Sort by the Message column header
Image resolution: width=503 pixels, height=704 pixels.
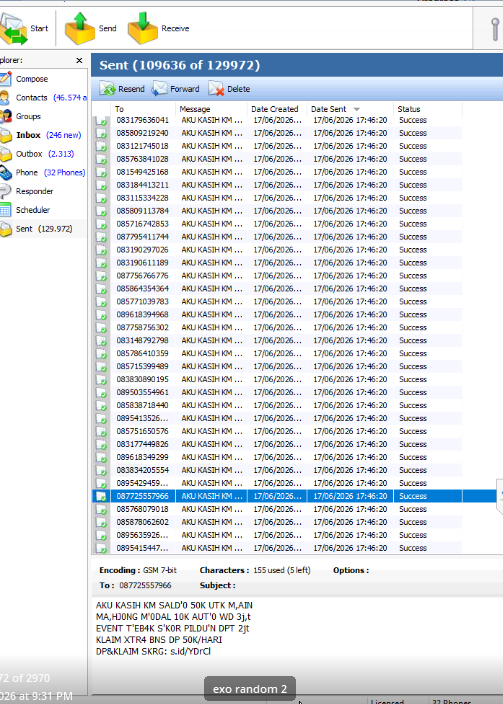coord(211,109)
